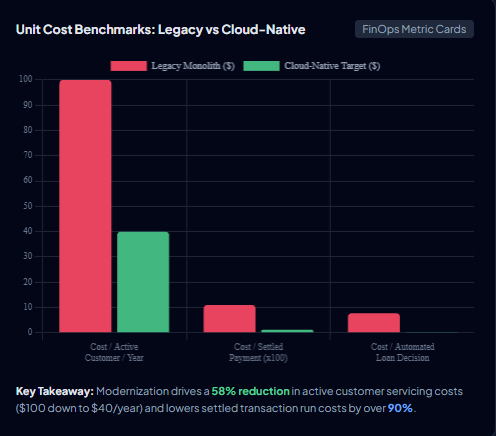Click the 0 y-axis tick label
496x436 pixels.
30,332
